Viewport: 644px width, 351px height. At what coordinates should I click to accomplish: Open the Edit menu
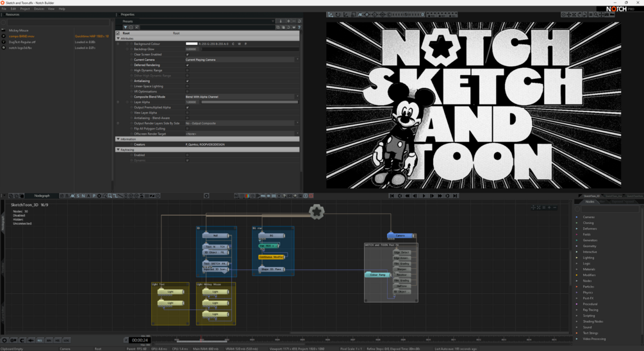point(13,8)
